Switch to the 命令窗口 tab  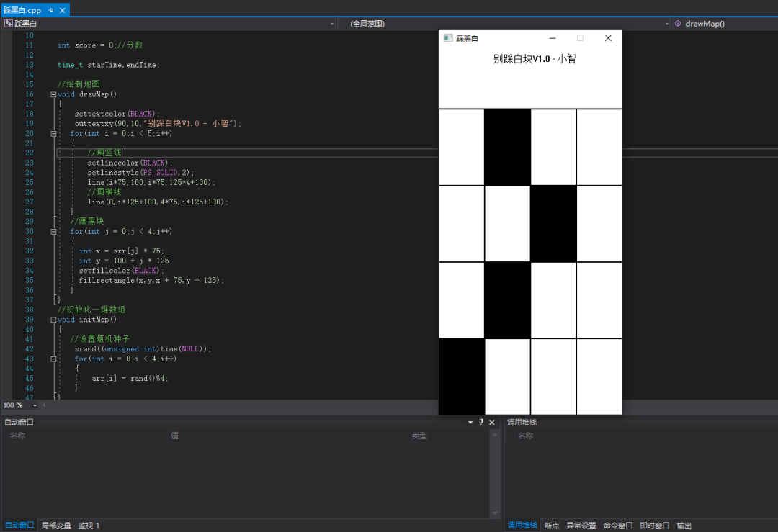click(x=618, y=526)
